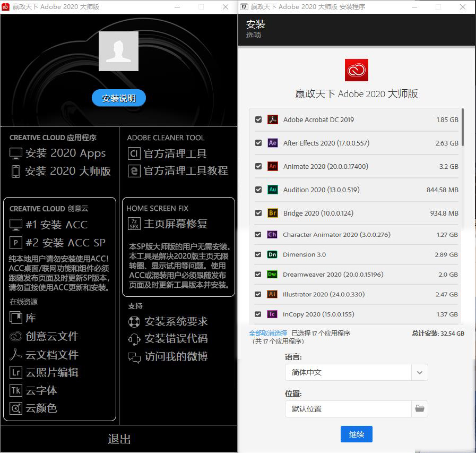
Task: Click the browser icon for 官方清理工具教程
Action: tap(134, 171)
